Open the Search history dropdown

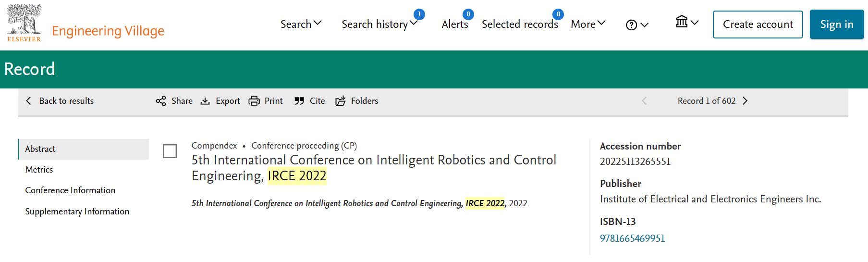[379, 24]
